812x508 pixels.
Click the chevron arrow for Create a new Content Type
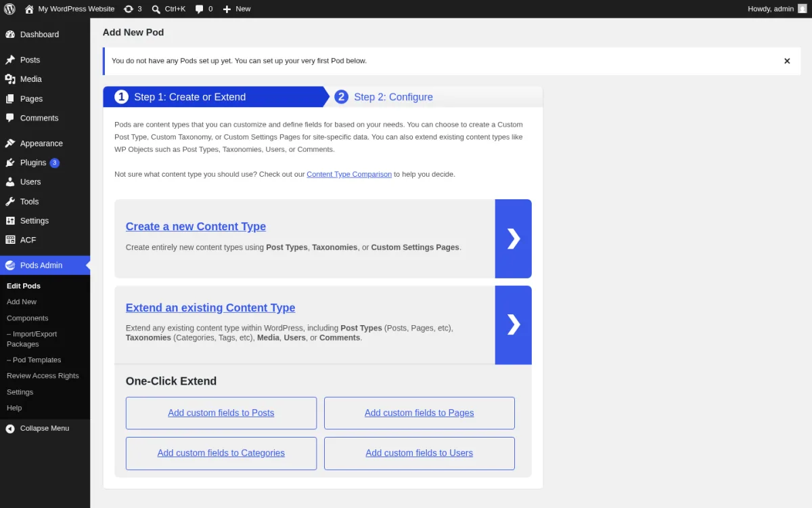click(514, 238)
